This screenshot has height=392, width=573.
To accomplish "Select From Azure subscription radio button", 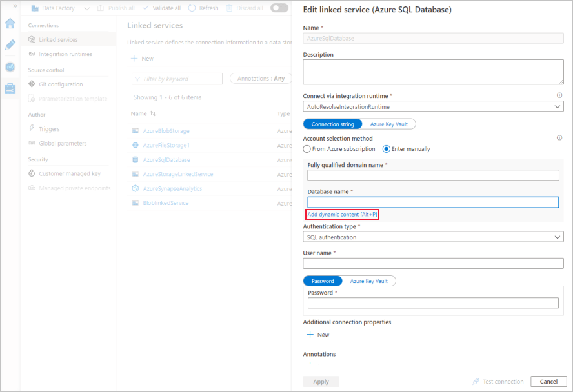I will coord(307,149).
